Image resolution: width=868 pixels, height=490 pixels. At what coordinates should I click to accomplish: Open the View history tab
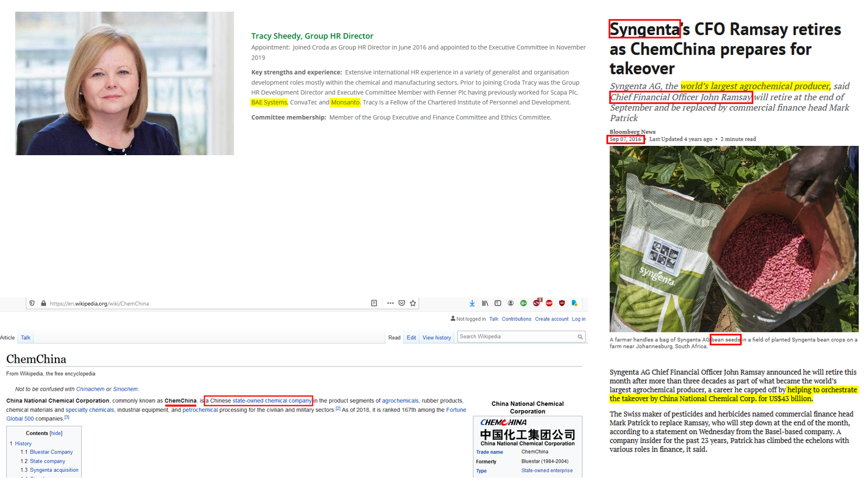(x=437, y=338)
